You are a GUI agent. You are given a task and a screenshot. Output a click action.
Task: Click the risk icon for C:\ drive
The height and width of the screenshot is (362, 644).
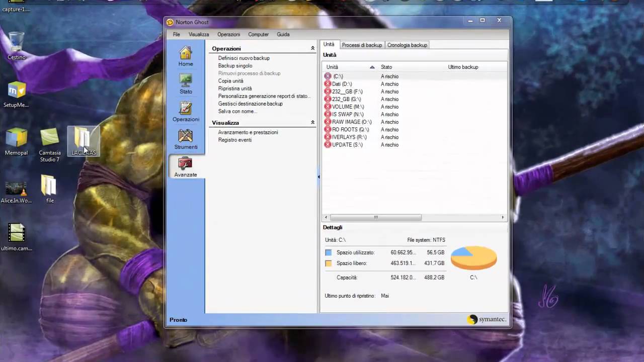[328, 76]
